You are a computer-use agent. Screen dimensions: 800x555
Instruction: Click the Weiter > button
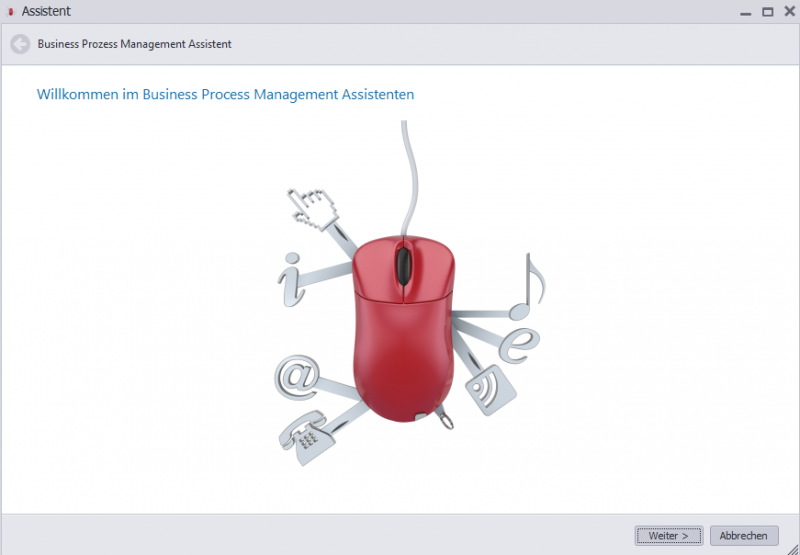(x=669, y=536)
